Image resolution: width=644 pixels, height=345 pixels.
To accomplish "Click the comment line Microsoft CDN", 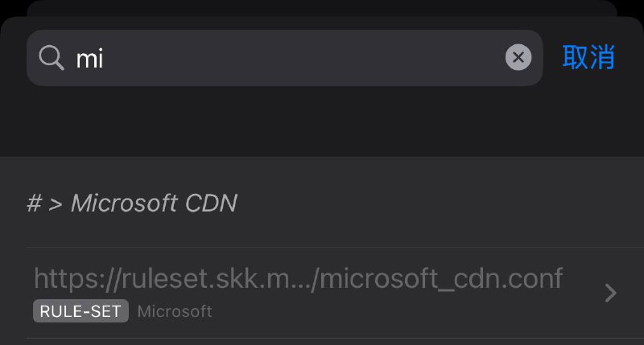I will 132,203.
